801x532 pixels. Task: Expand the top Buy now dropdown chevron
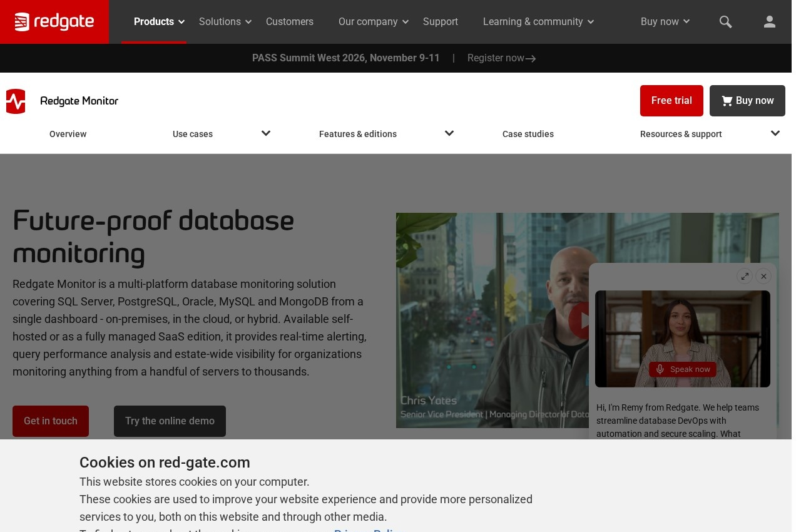coord(686,22)
